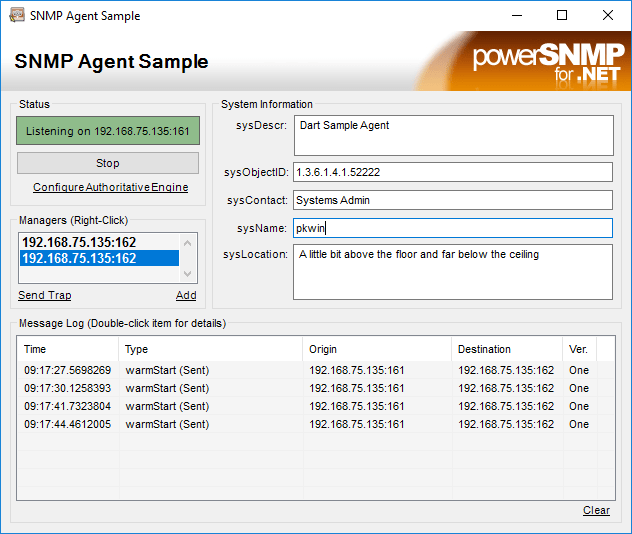Image resolution: width=632 pixels, height=534 pixels.
Task: Click the Destination column header
Action: pos(507,349)
